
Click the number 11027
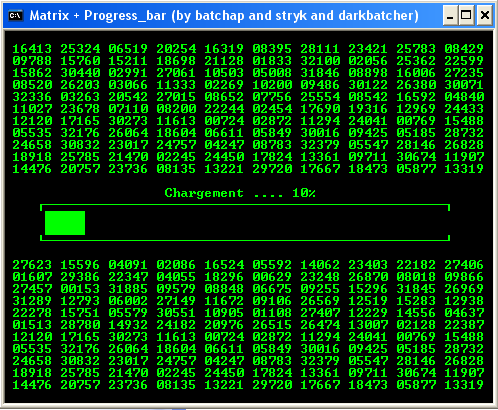point(32,109)
